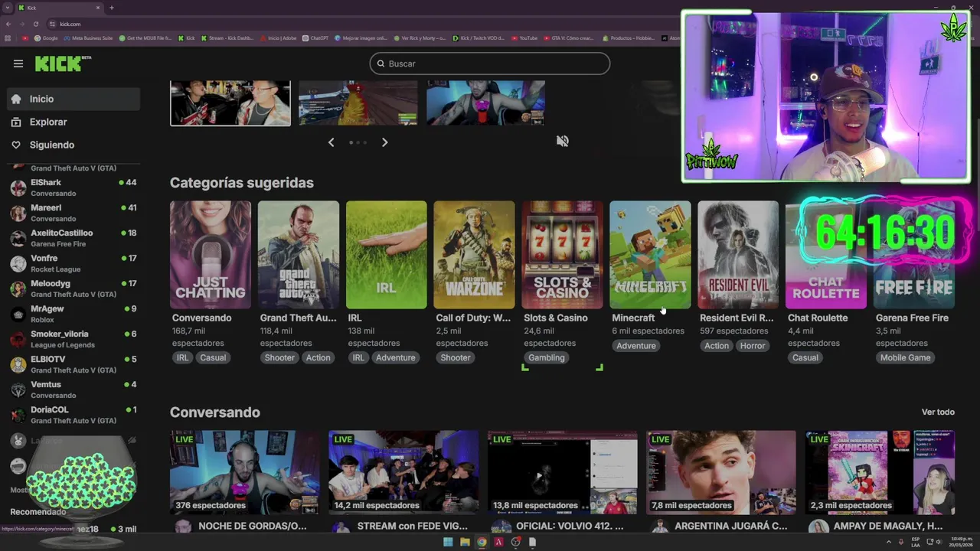Click Mobile Game tag under Free Fire

click(x=906, y=357)
